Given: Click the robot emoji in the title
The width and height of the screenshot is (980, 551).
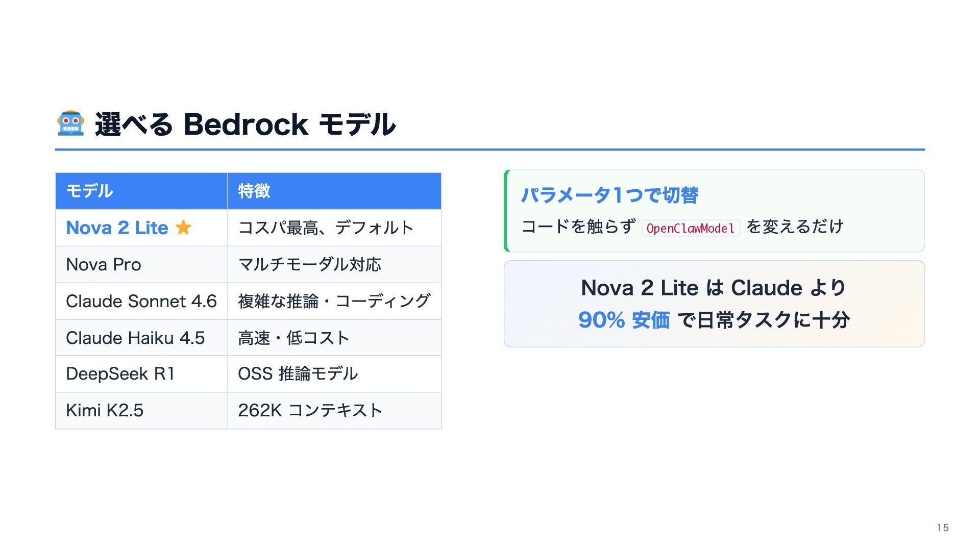Looking at the screenshot, I should pos(70,123).
